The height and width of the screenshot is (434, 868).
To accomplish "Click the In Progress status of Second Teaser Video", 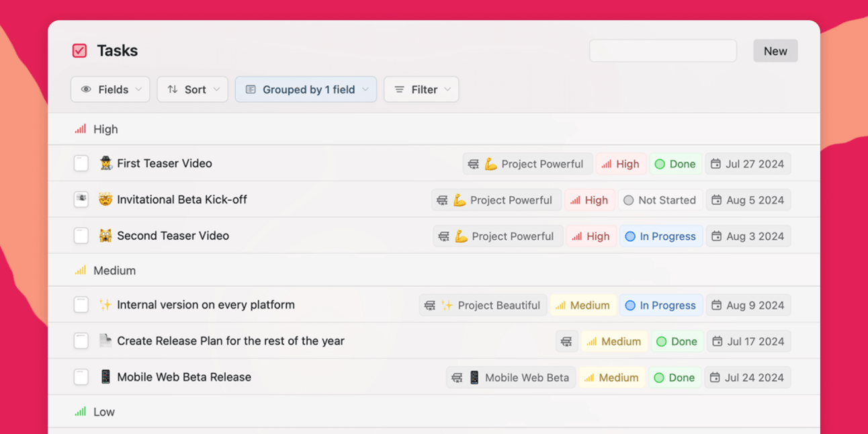I will coord(660,236).
